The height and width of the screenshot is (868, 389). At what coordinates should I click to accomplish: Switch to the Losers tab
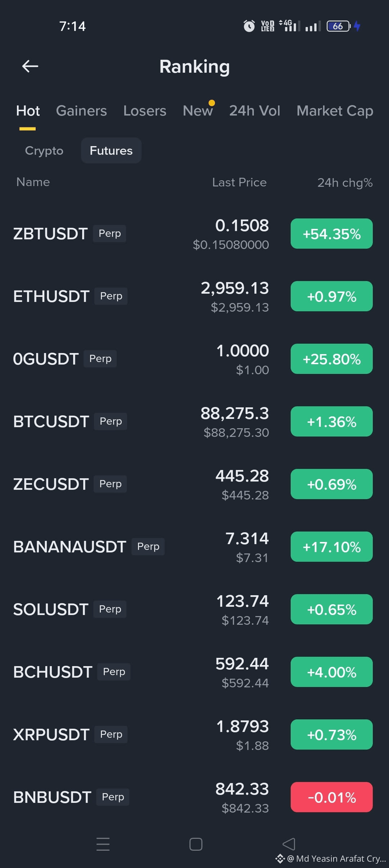(145, 111)
